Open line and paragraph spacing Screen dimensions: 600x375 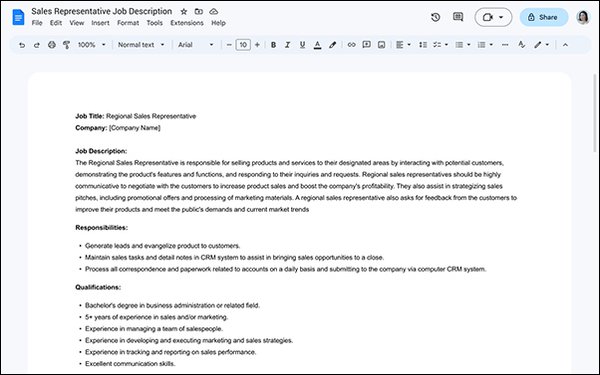click(x=423, y=45)
